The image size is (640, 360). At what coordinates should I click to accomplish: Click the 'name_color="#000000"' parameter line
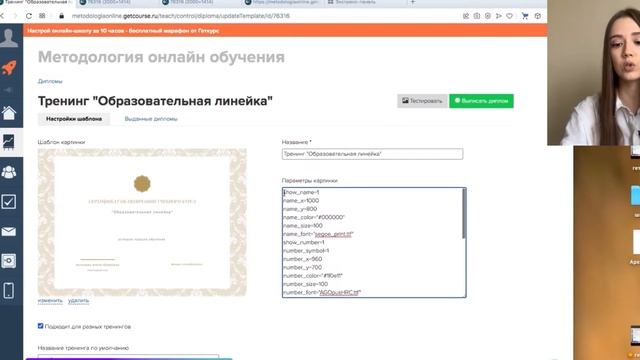tap(314, 217)
